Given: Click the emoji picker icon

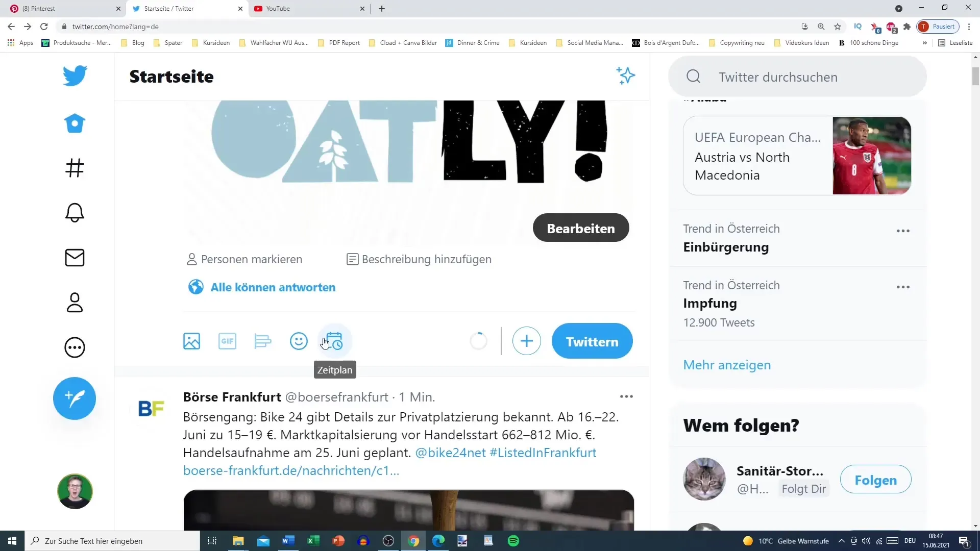Looking at the screenshot, I should pyautogui.click(x=298, y=341).
